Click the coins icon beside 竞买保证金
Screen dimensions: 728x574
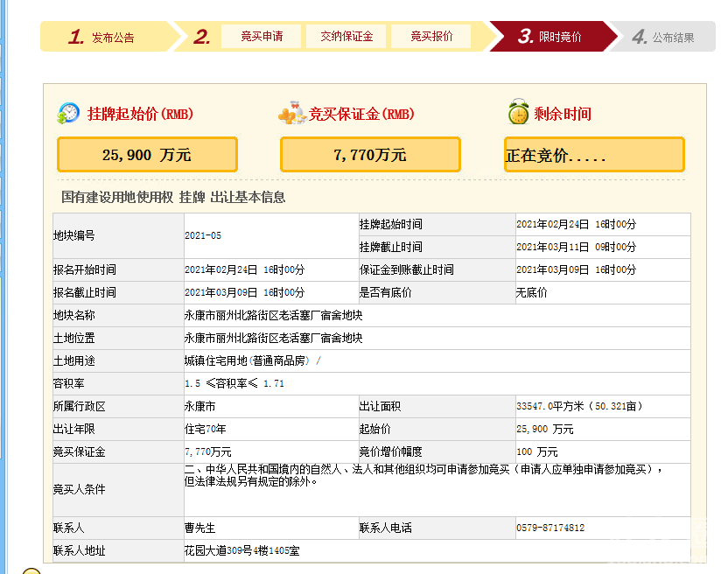pos(291,113)
